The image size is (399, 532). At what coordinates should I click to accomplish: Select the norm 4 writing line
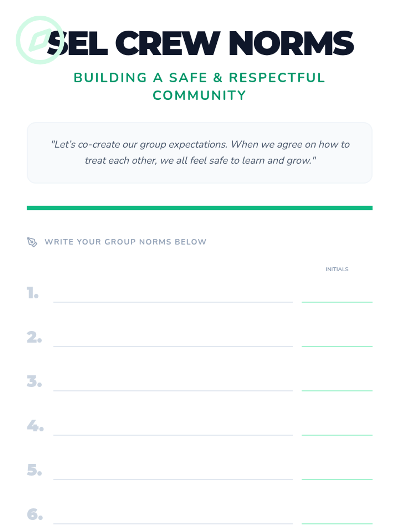click(173, 434)
